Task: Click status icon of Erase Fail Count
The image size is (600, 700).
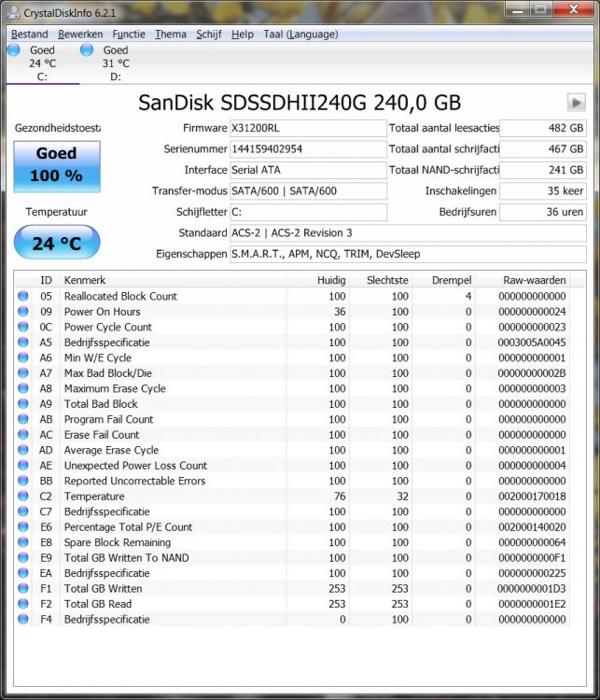Action: 22,434
